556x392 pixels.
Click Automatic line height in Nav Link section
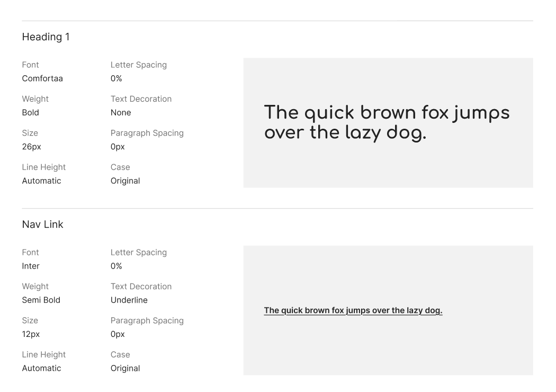pos(41,368)
